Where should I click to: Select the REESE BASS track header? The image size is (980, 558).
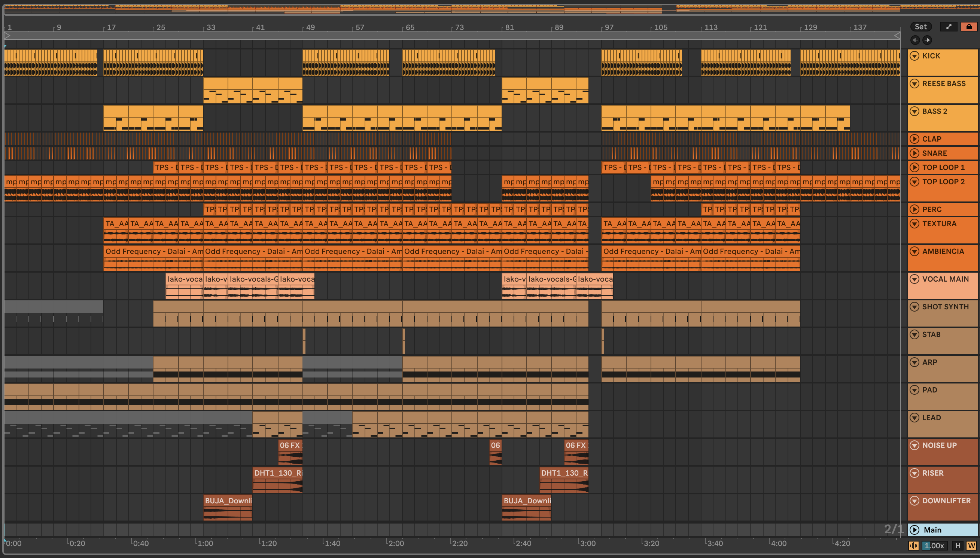click(x=944, y=84)
